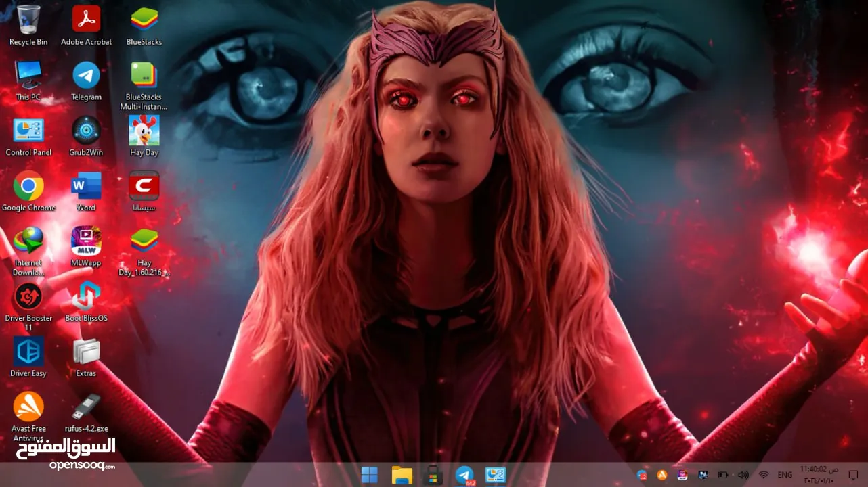Open the Word desktop shortcut
The width and height of the screenshot is (868, 487).
coord(86,191)
